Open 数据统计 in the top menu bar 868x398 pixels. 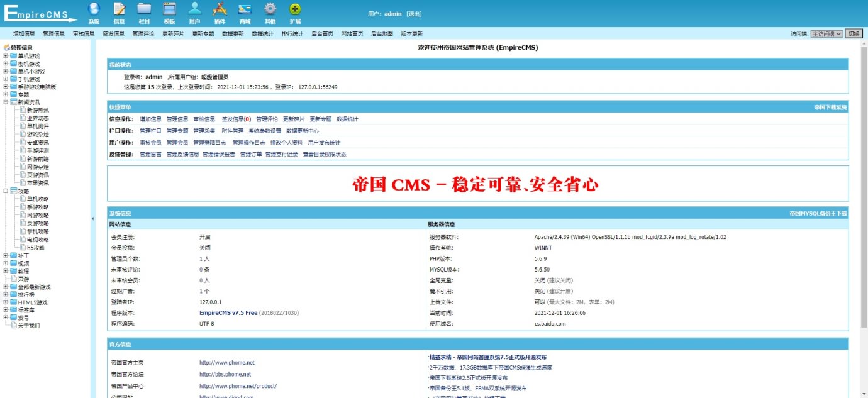[262, 34]
